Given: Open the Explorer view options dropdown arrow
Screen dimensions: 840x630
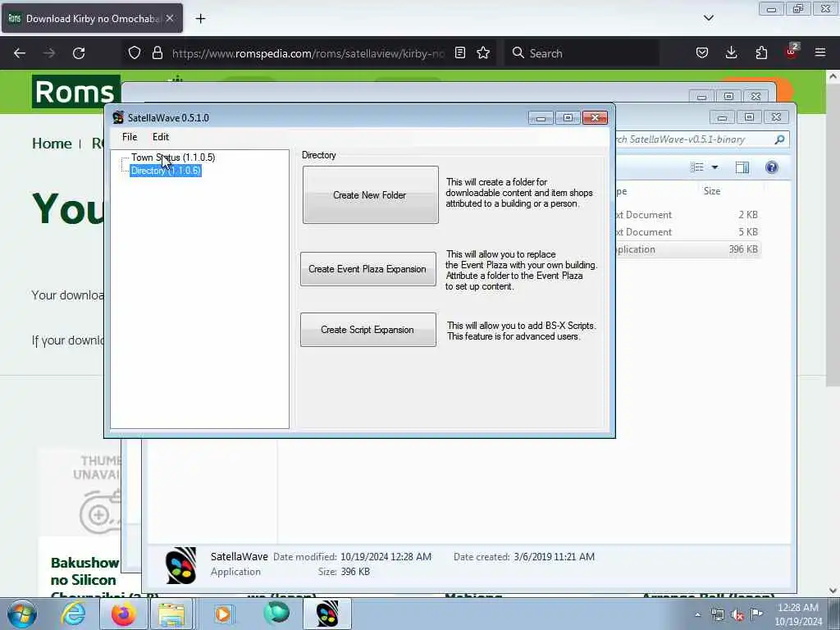Looking at the screenshot, I should (x=714, y=167).
